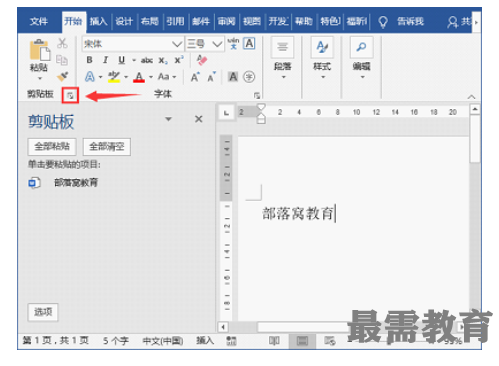
Task: Open the clipboard pane options arrow
Action: point(168,119)
